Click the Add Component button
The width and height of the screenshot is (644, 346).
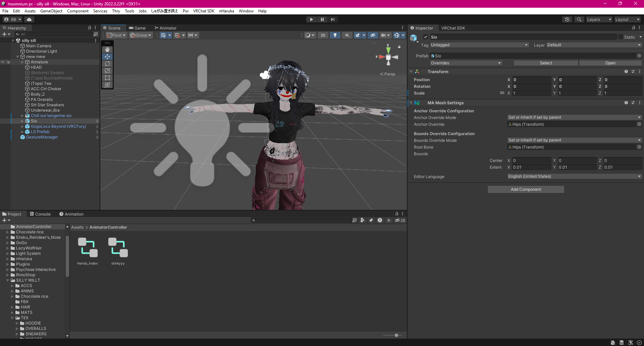pos(526,189)
